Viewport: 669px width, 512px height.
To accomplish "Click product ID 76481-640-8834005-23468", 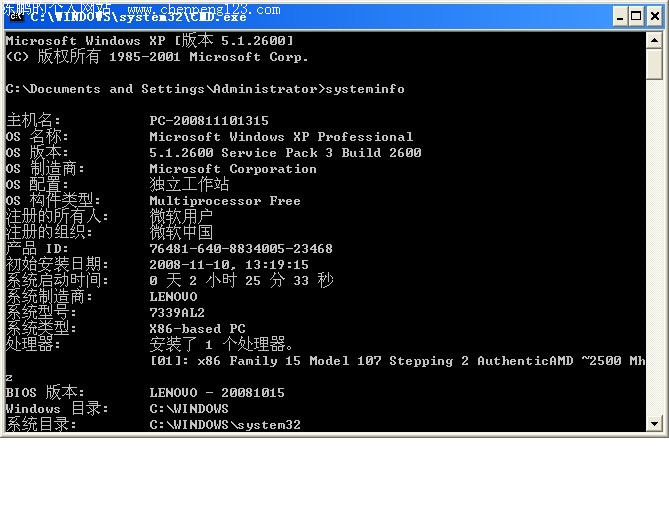I will pos(241,249).
